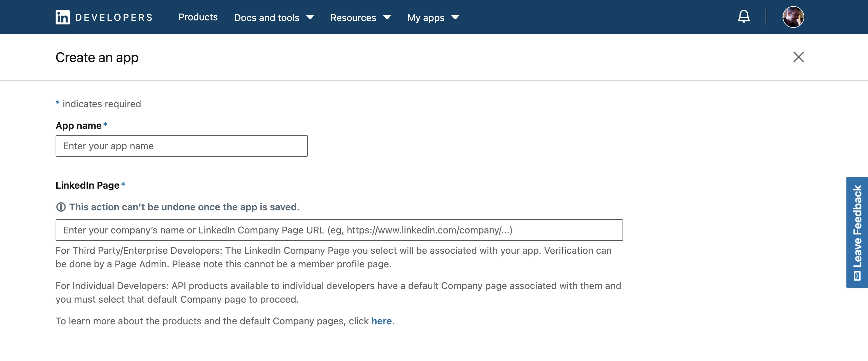Focus the LinkedIn Page input field
Image resolution: width=868 pixels, height=361 pixels.
pos(339,230)
